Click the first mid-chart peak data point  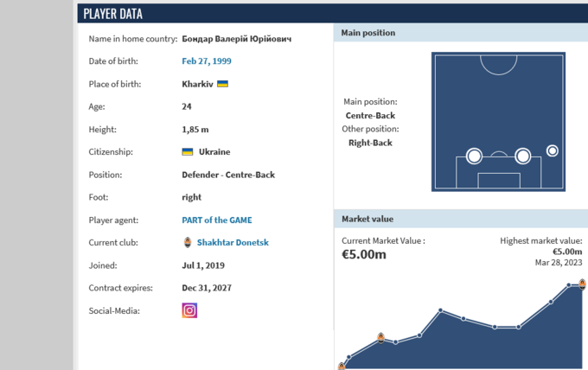point(442,310)
